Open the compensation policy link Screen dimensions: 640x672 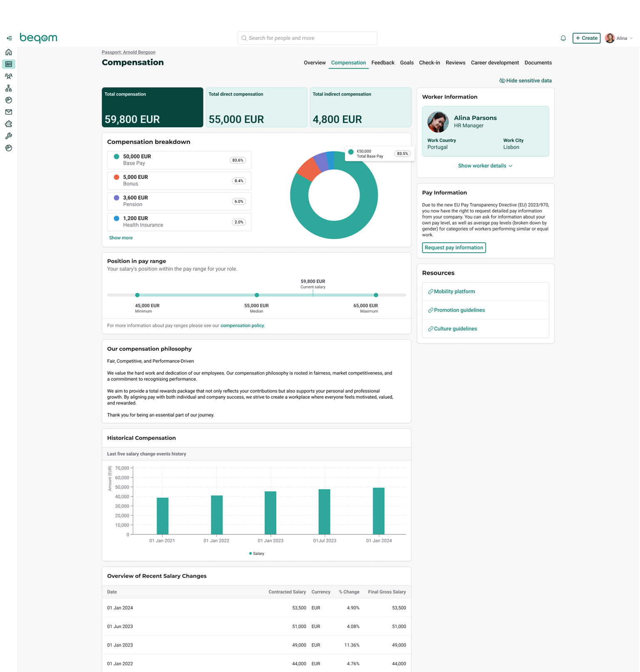(x=242, y=326)
